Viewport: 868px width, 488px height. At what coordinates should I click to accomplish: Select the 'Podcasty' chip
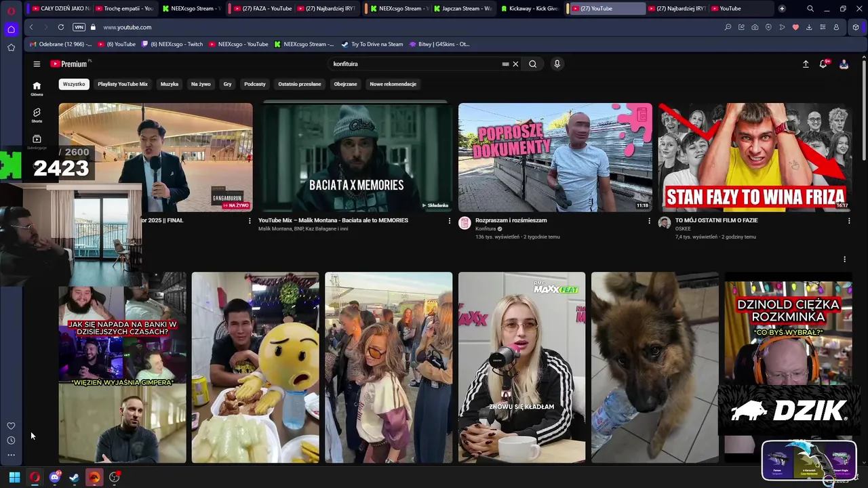pyautogui.click(x=255, y=84)
